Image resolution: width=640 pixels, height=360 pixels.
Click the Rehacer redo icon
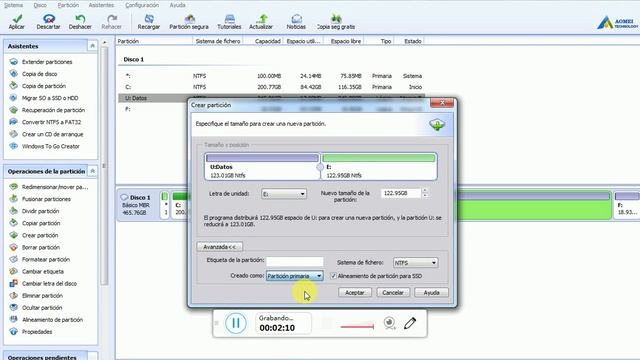[x=112, y=19]
